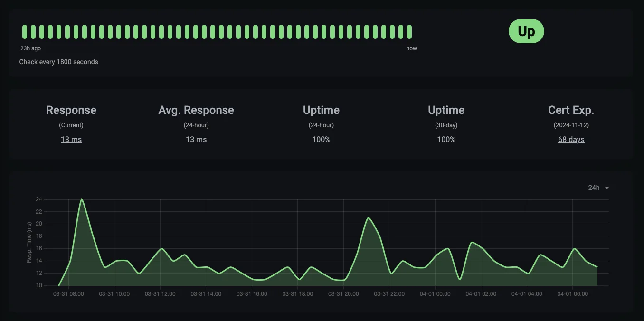
Task: Click the green "Up" status badge
Action: [x=526, y=31]
